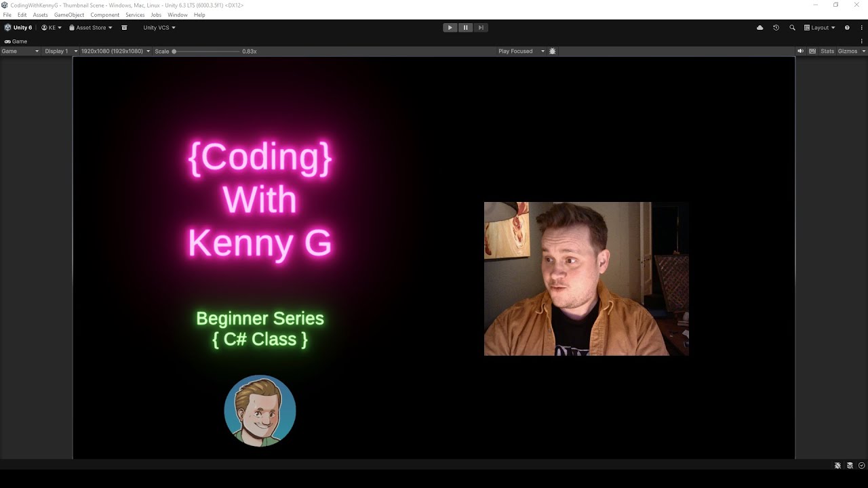Open the KE account dropdown
The image size is (868, 488).
point(52,28)
